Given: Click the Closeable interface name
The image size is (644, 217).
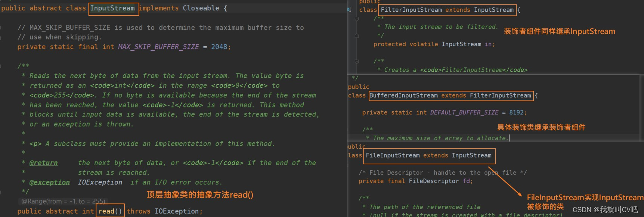Looking at the screenshot, I should tap(201, 8).
